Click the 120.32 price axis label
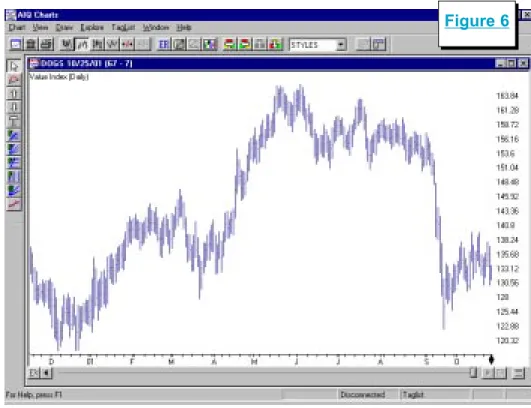Image resolution: width=531 pixels, height=408 pixels. click(507, 340)
